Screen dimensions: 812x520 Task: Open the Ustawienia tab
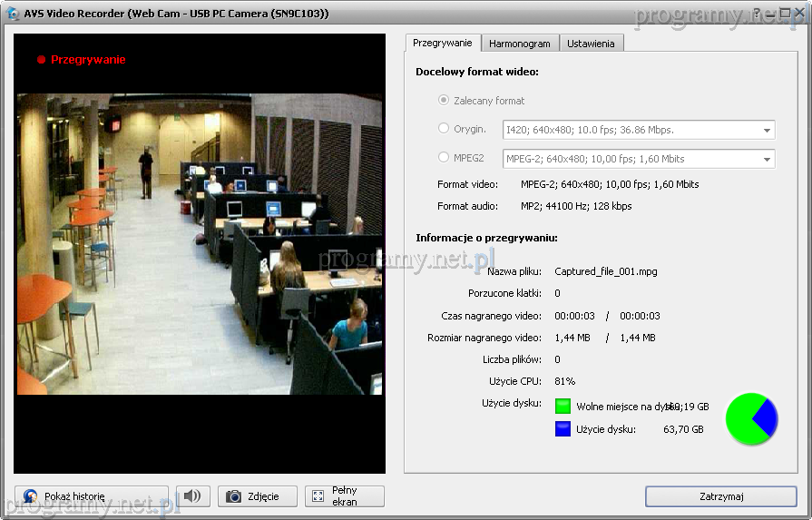591,44
